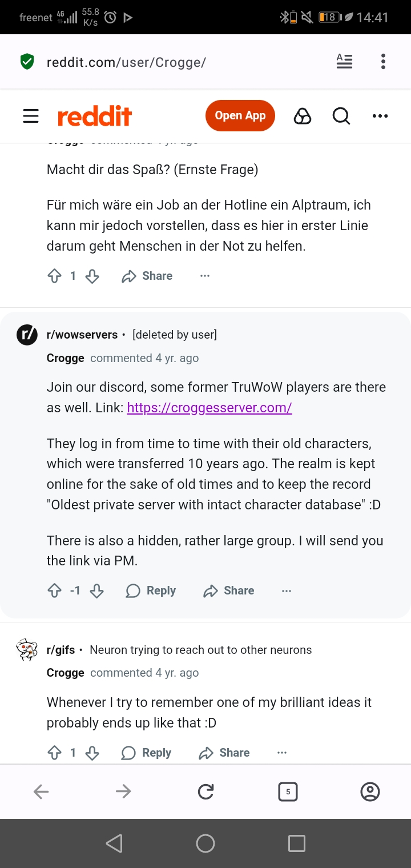Expand Reddit header more options menu
This screenshot has width=411, height=868.
(380, 116)
